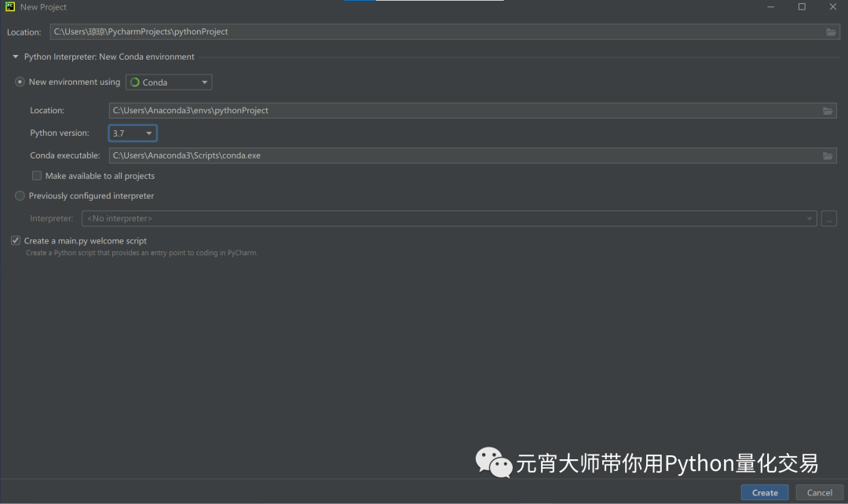Click the Python version label
This screenshot has width=848, height=504.
coord(60,133)
